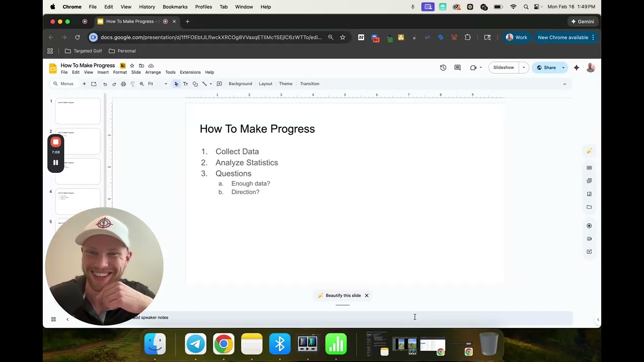644x362 pixels.
Task: Open the Line tool dropdown arrow
Action: click(211, 84)
